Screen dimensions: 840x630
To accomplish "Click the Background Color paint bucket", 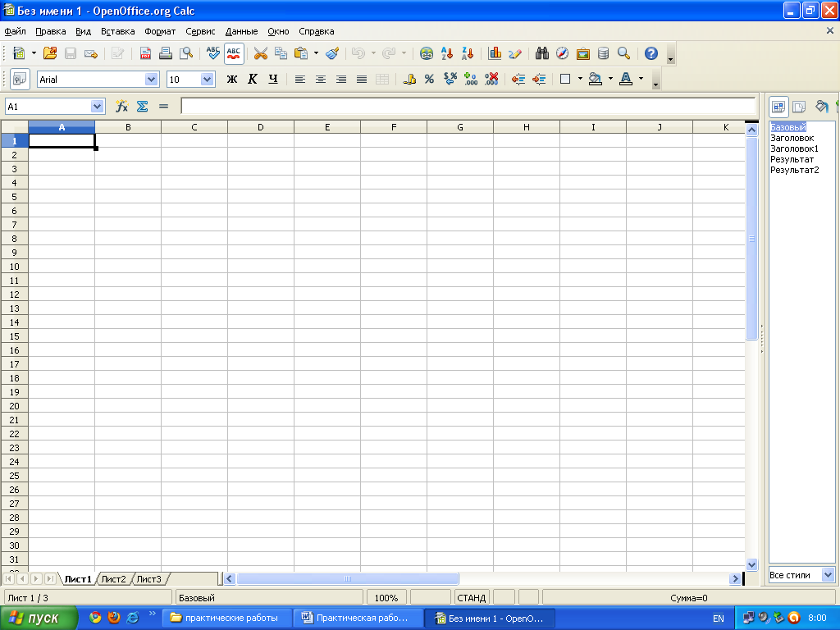I will pos(596,80).
